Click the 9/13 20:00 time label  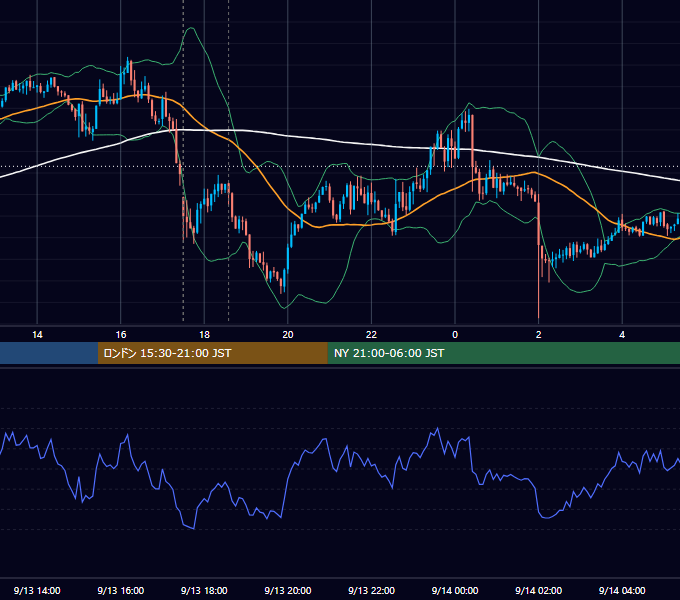point(288,590)
